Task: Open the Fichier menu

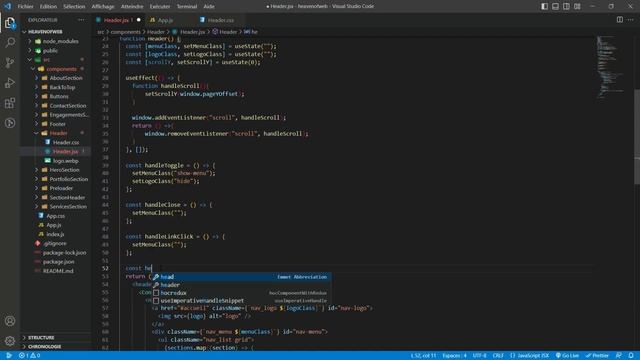Action: pos(25,7)
